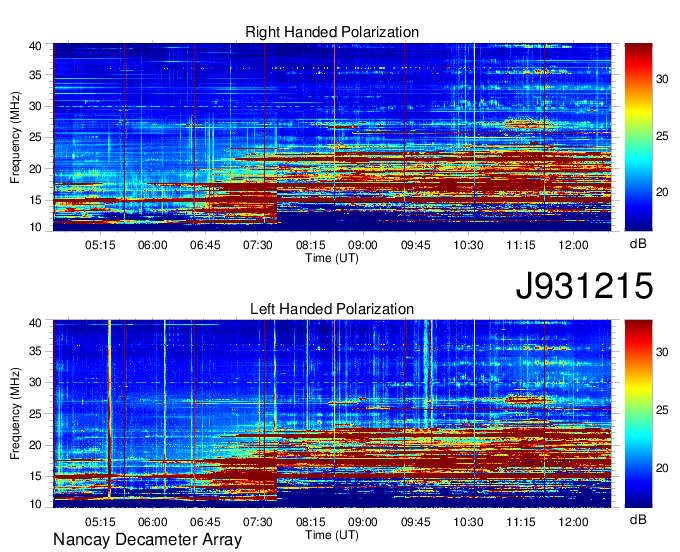The image size is (680, 552).
Task: Click the 25 MHz tick of Right Handed plot
Action: [x=36, y=137]
